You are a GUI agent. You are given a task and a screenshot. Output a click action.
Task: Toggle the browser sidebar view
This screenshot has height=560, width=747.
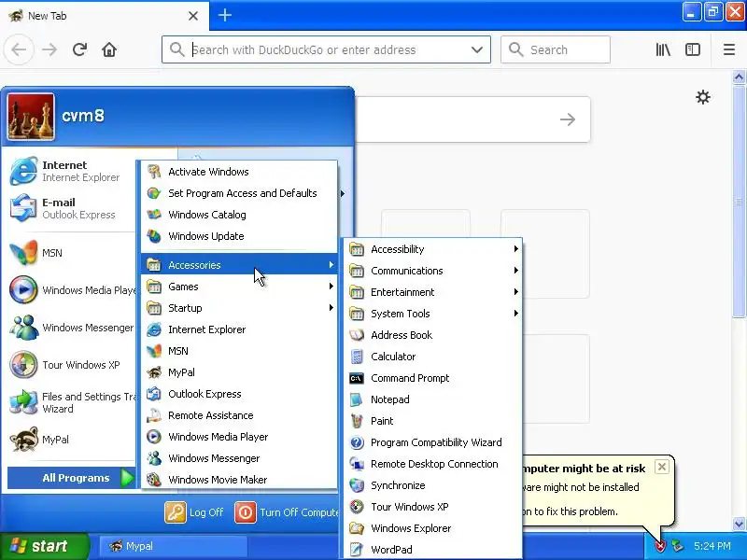pyautogui.click(x=693, y=49)
